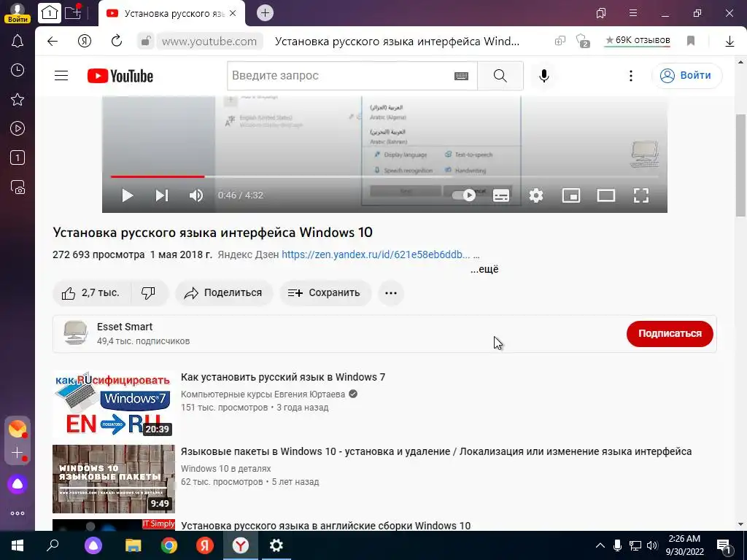Open the browser main menu (three lines)
Viewport: 747px width, 560px height.
(633, 13)
